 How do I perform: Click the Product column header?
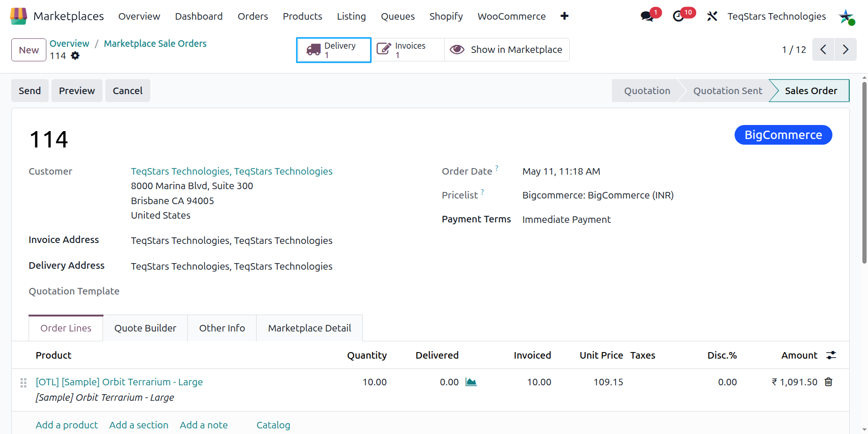(53, 355)
